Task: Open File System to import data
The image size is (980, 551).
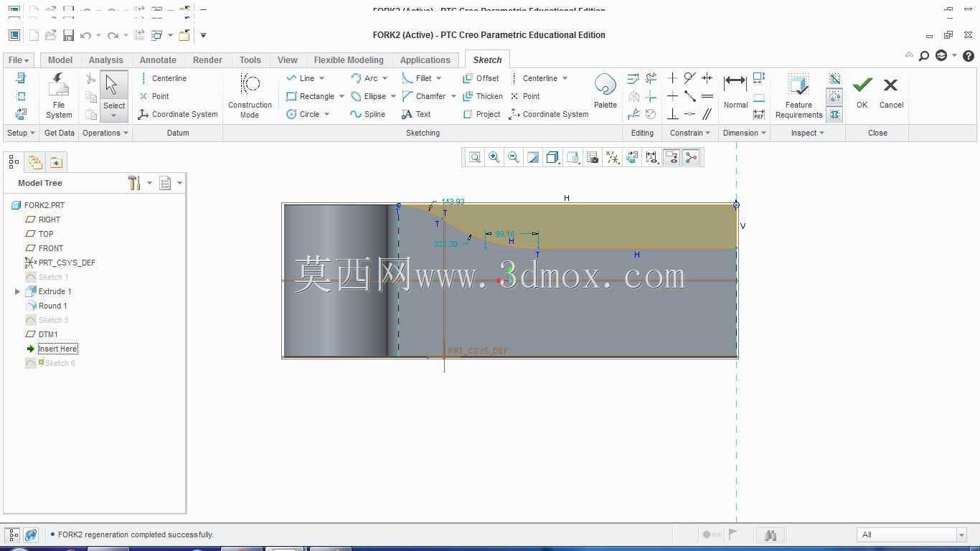Action: [x=59, y=95]
